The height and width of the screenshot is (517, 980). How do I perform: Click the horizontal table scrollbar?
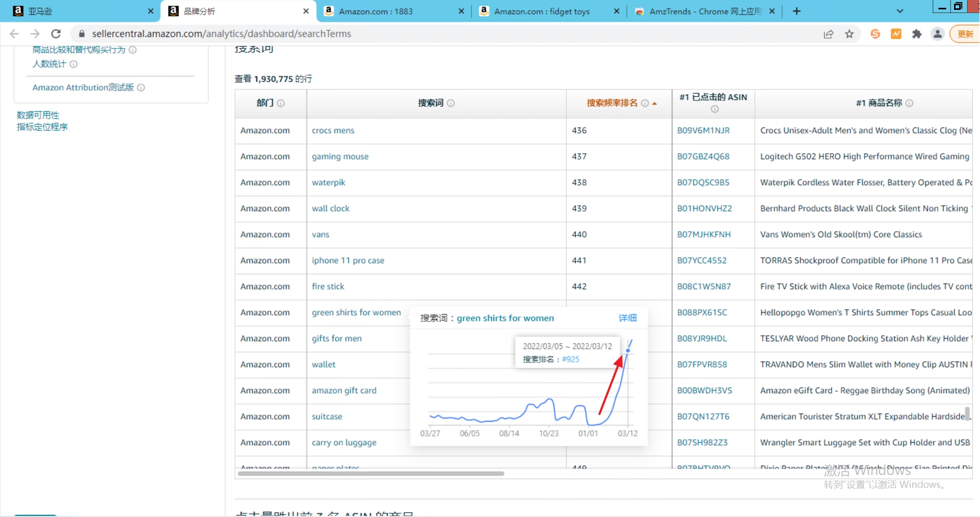(x=371, y=473)
